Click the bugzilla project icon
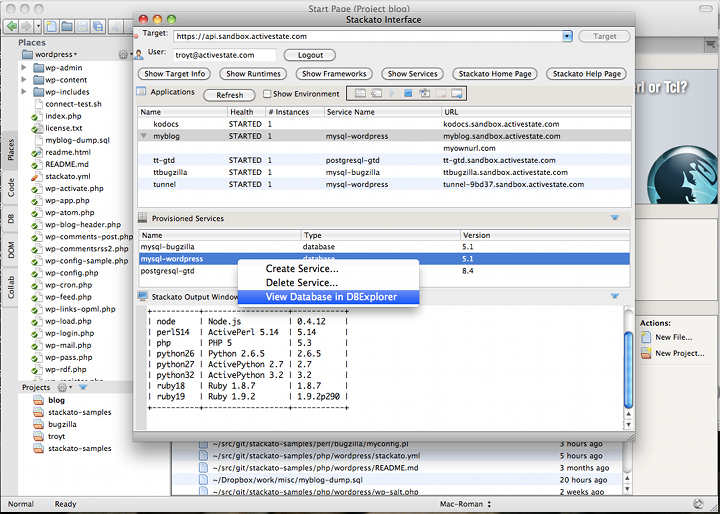Image resolution: width=720 pixels, height=514 pixels. tap(38, 424)
